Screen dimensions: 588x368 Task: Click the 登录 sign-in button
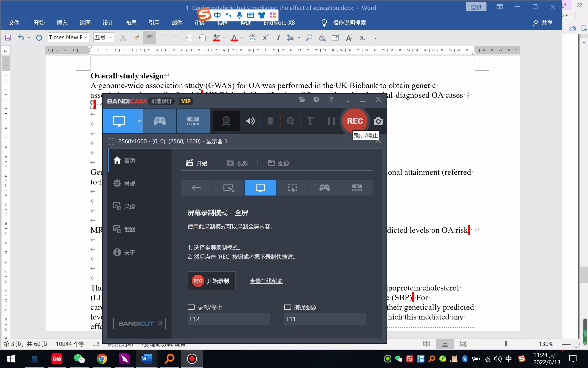476,7
